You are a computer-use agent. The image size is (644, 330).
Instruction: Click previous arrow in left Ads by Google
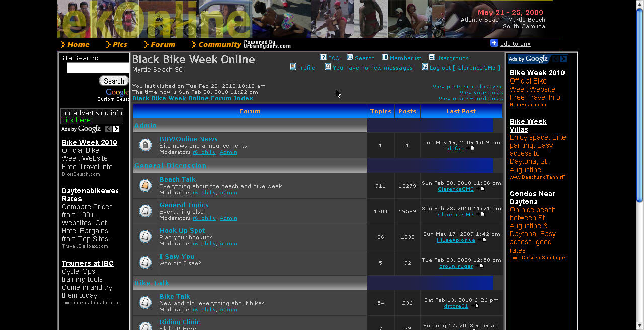[x=108, y=129]
